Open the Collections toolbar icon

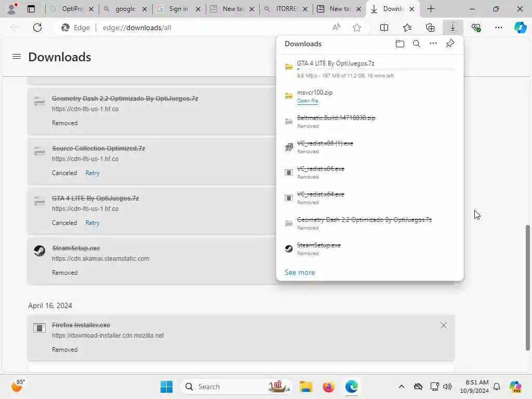point(430,28)
